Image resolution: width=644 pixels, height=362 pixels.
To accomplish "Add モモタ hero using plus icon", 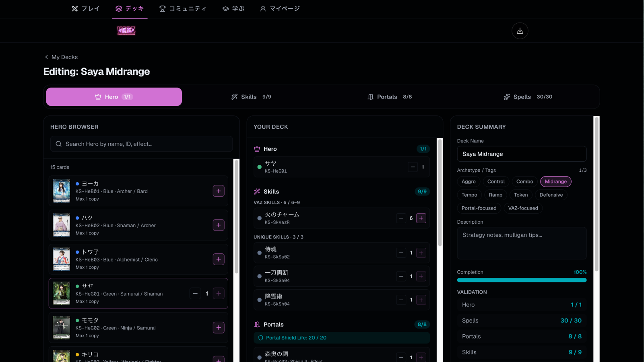I will [219, 328].
